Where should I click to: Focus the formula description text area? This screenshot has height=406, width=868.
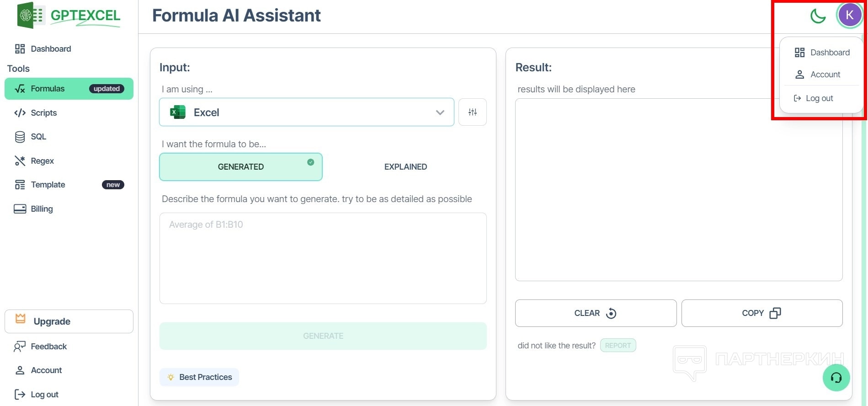coord(323,258)
